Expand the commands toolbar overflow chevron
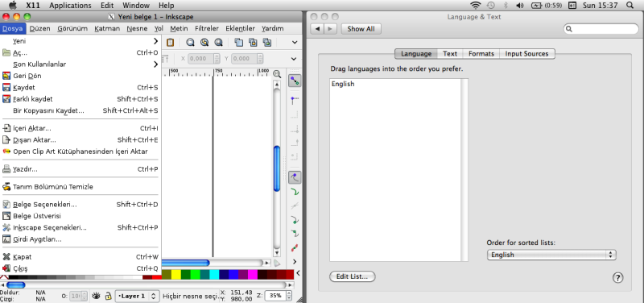This screenshot has width=644, height=303. [295, 42]
